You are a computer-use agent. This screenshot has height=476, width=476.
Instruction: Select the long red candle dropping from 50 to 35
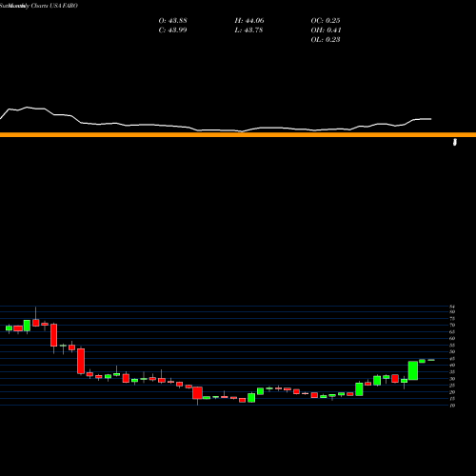click(81, 361)
